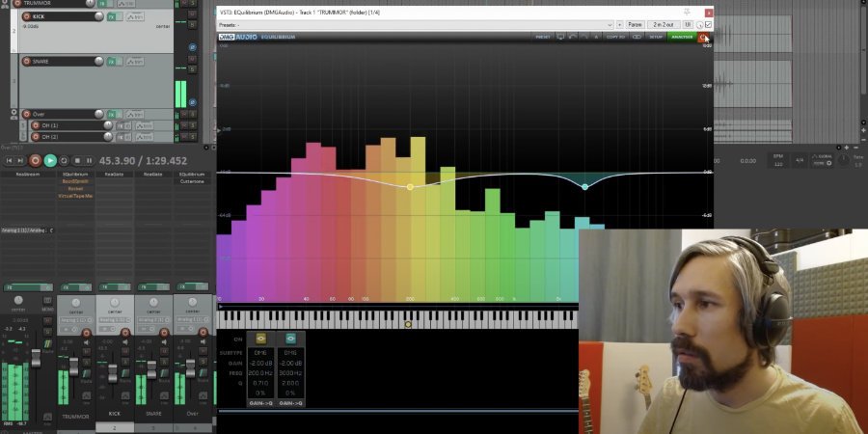Click the transport record button
The image size is (868, 434).
click(36, 160)
